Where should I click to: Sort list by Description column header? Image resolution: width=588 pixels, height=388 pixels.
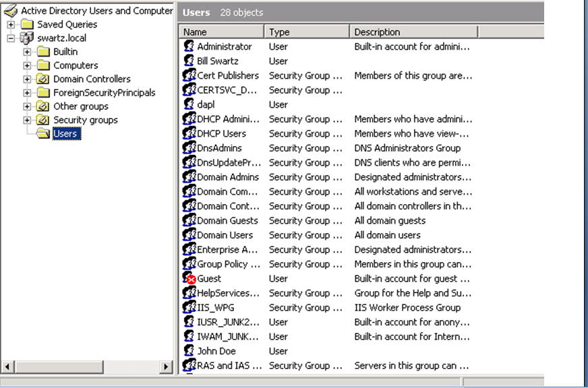414,32
